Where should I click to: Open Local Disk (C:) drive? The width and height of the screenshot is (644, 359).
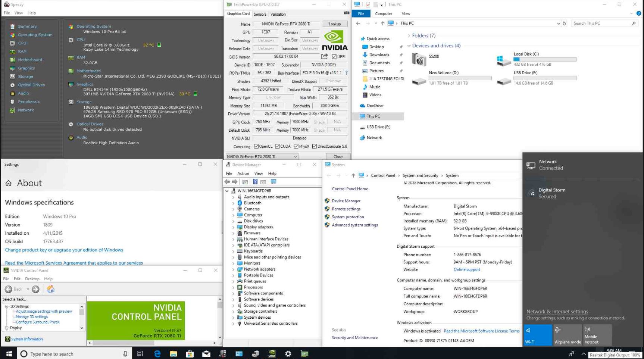(537, 59)
